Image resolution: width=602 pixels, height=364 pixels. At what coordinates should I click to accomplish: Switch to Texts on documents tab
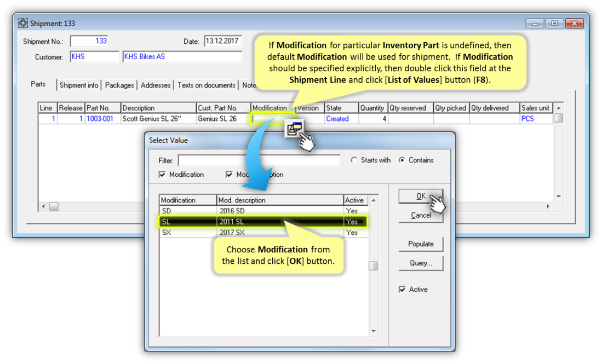point(206,85)
